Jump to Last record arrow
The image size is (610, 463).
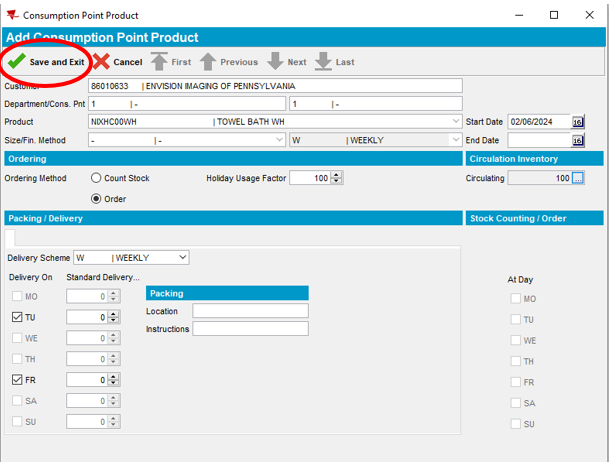323,62
